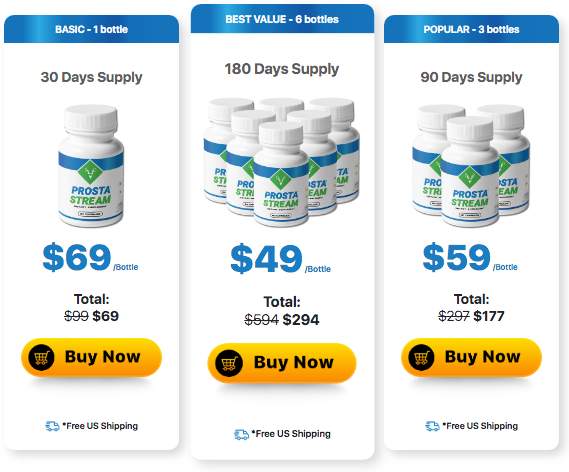Click the three ProstaStream bottles image
569x472 pixels.
[471, 166]
